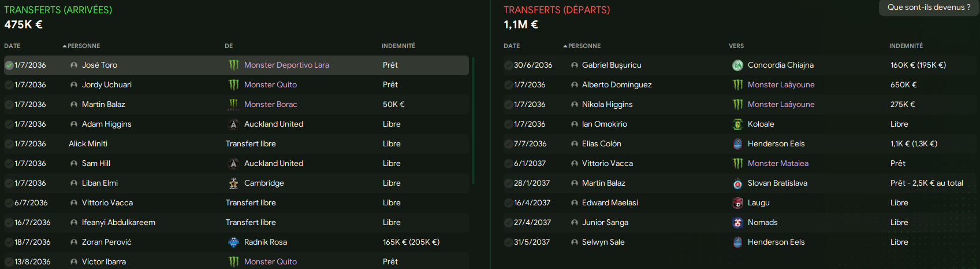Tick the selector for Alberto Domínguez departure
Viewport: 980px width, 269px height.
[x=508, y=85]
